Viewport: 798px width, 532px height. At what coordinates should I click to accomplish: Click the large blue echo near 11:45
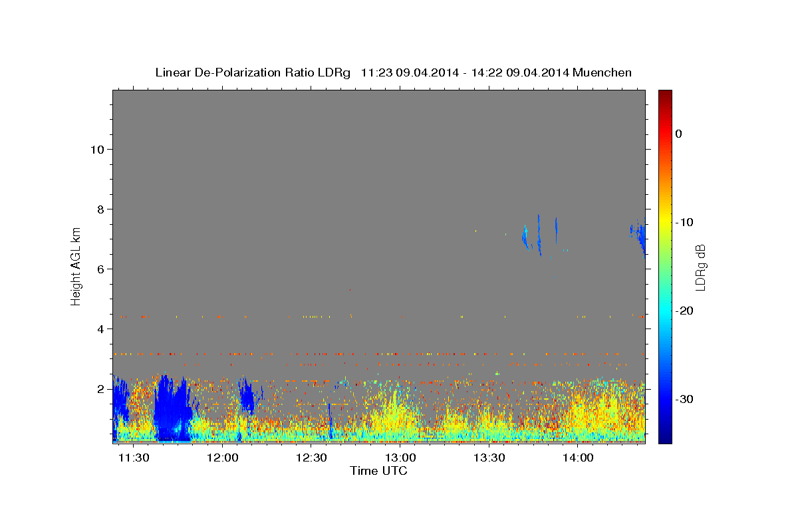click(x=172, y=409)
